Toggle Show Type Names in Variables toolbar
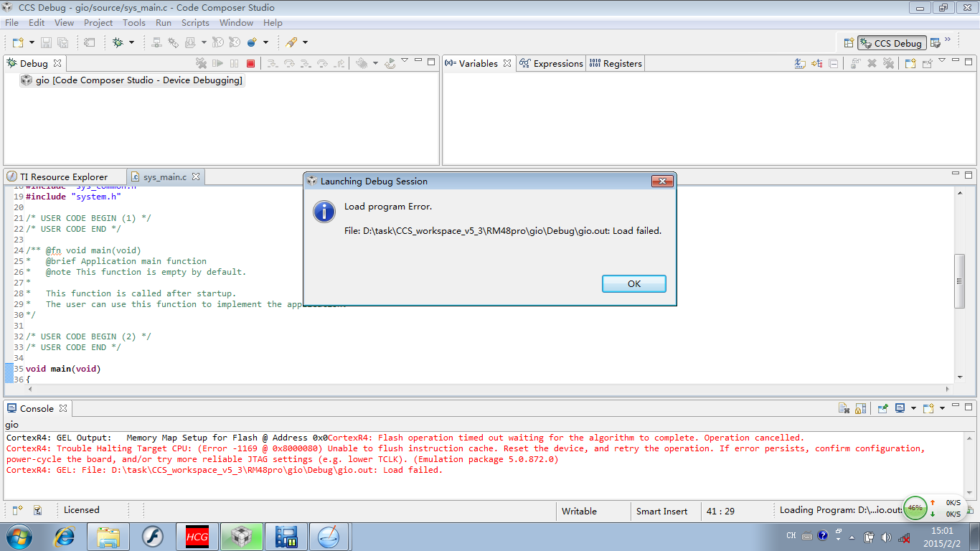 (x=800, y=63)
